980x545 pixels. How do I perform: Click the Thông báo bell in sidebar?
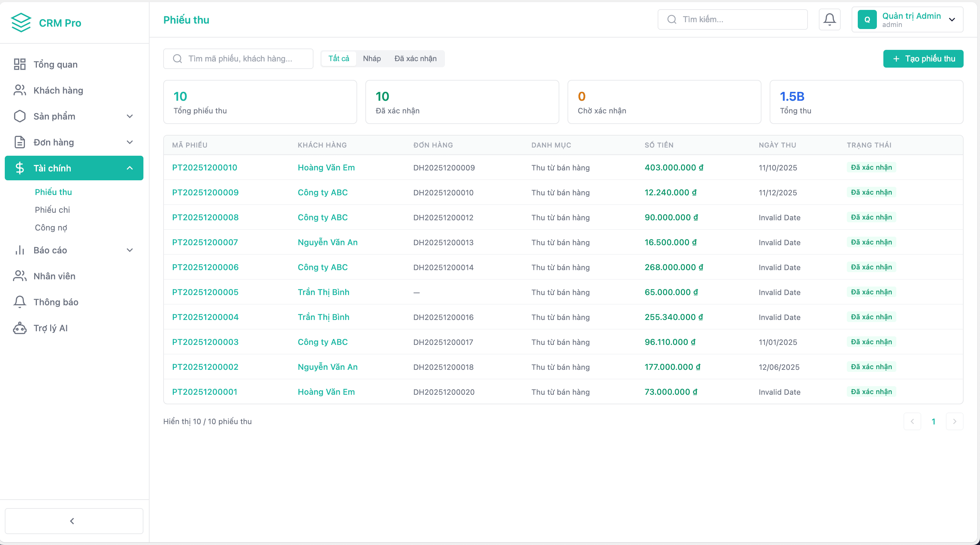point(19,302)
